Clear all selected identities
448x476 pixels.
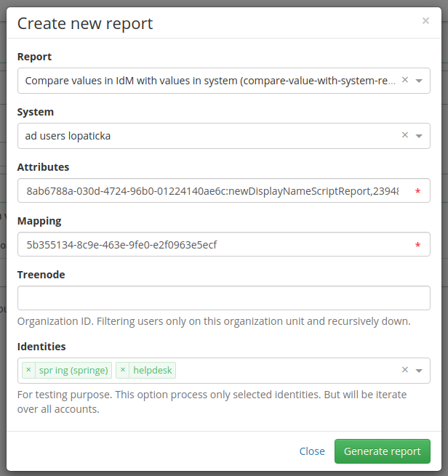[404, 370]
